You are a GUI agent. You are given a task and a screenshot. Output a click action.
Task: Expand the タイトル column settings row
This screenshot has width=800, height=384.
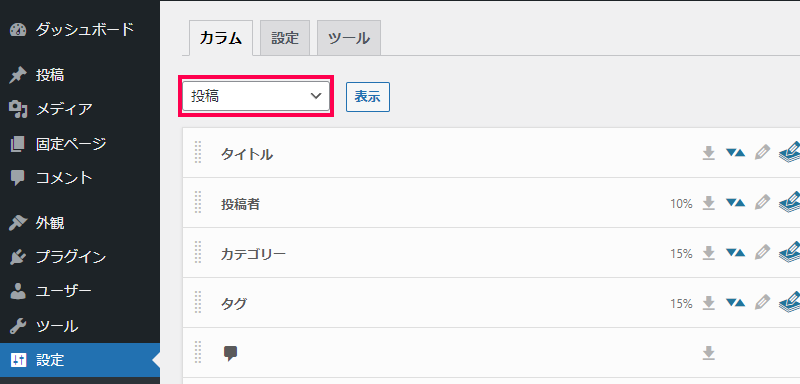491,153
